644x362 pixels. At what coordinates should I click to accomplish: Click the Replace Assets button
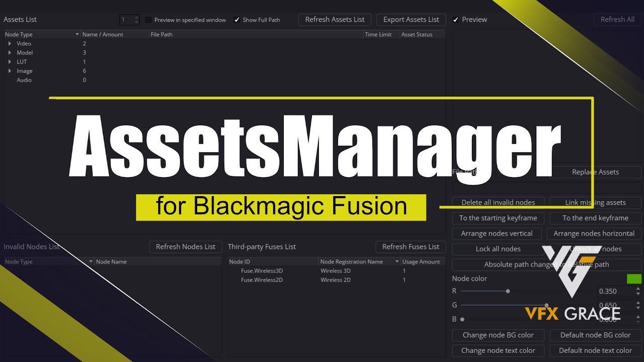click(595, 172)
